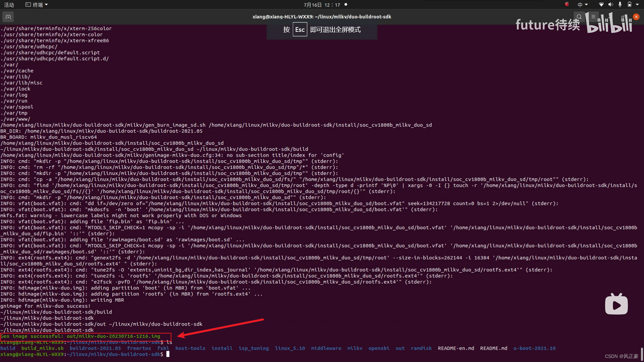Click 'host-tools' in ls output
Image resolution: width=644 pixels, height=362 pixels.
[x=190, y=348]
